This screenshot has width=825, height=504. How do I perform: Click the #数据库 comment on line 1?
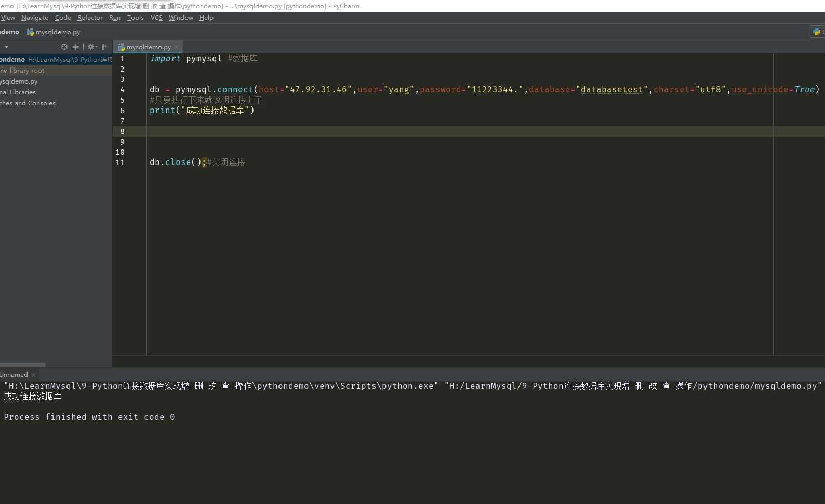click(x=243, y=59)
